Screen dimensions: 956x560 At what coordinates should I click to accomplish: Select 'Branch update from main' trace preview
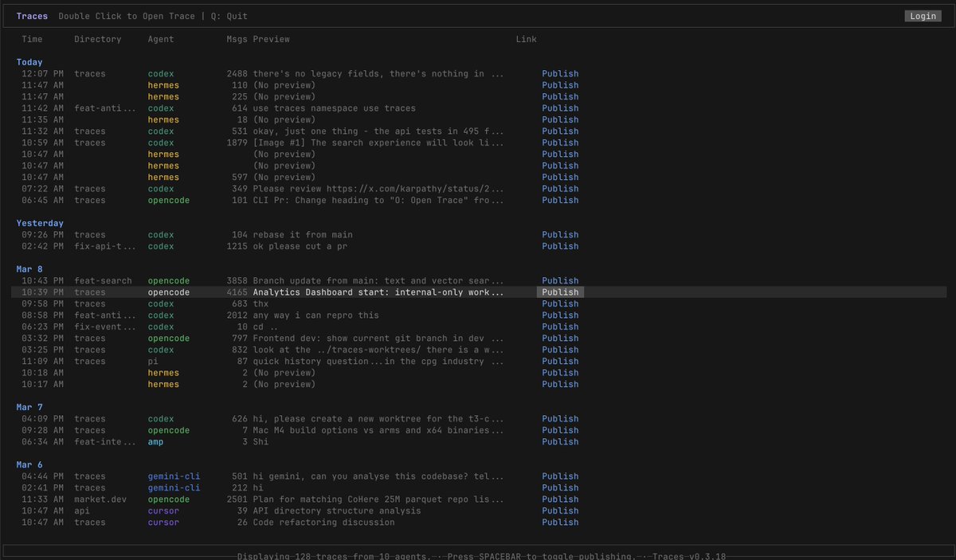[x=378, y=281]
